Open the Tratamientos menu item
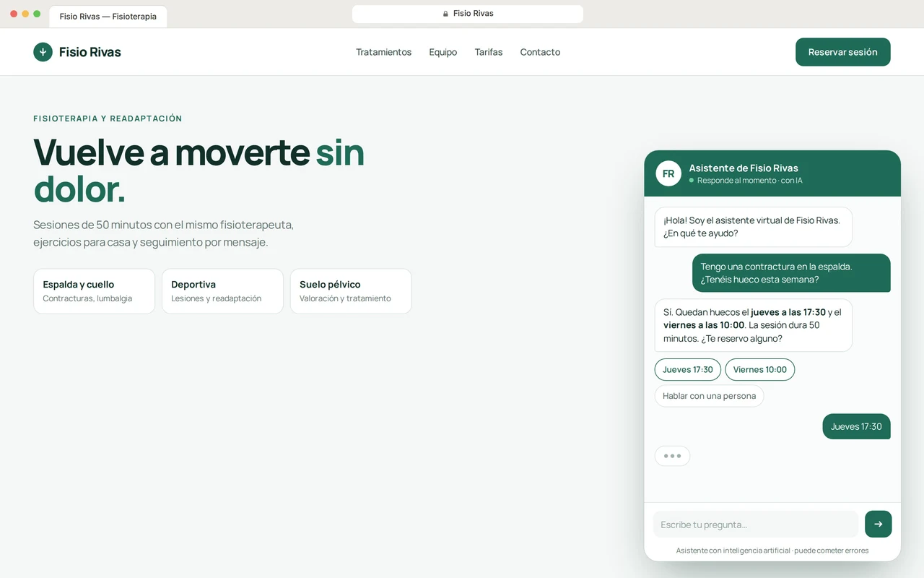Viewport: 924px width, 578px height. click(383, 52)
